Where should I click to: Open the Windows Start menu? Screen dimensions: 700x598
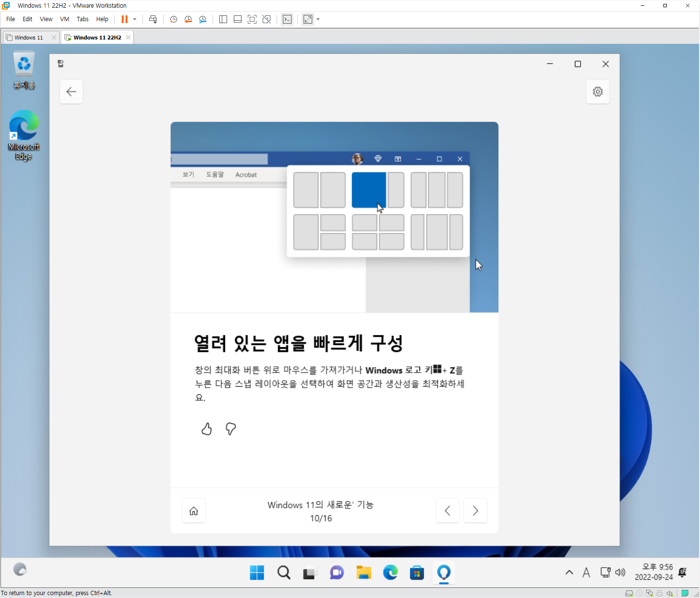point(257,572)
